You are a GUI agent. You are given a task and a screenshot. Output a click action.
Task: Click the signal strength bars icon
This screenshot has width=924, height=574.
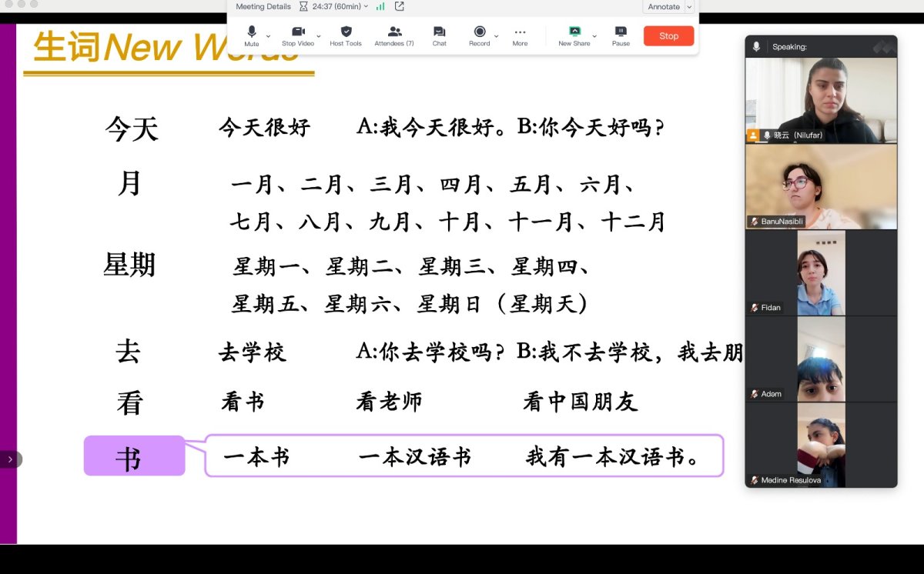pos(380,6)
